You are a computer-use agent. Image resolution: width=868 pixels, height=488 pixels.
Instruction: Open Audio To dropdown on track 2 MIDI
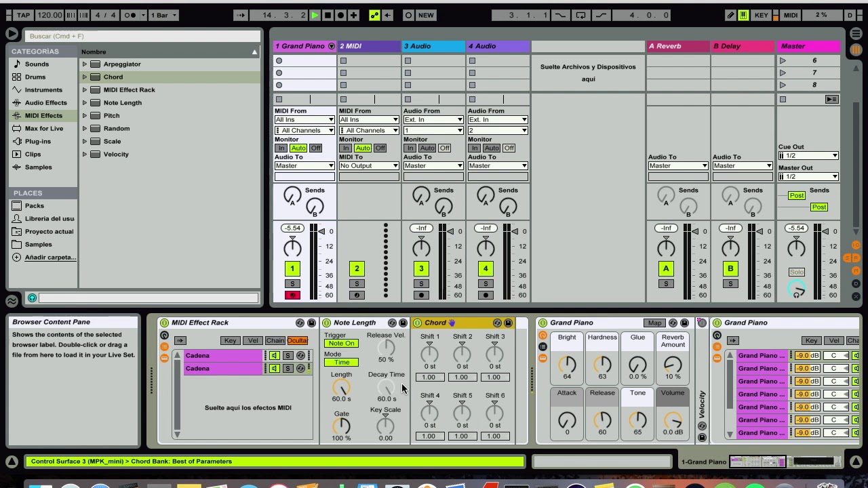369,166
